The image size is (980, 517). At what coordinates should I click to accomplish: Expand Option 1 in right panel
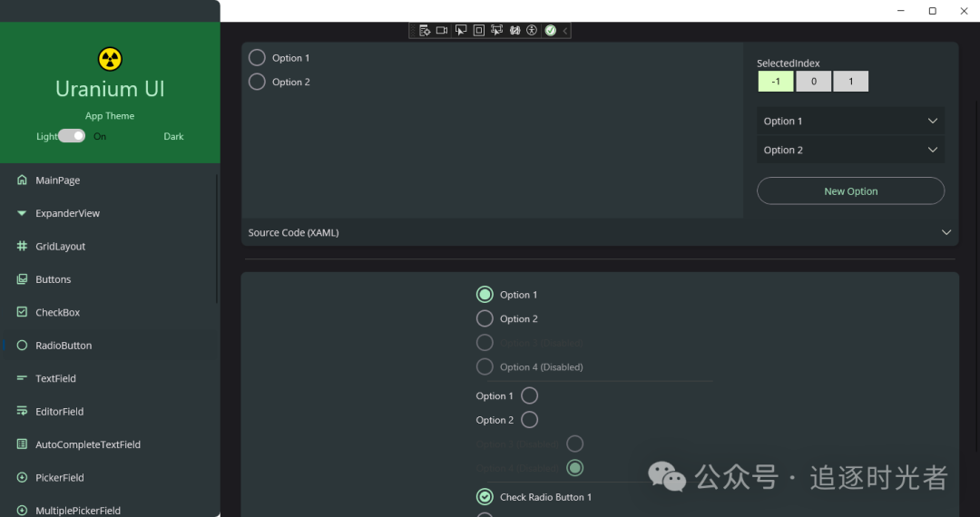click(x=850, y=122)
